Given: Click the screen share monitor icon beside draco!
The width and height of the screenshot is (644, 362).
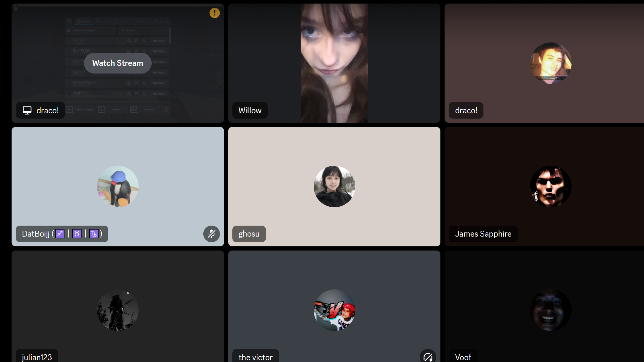Looking at the screenshot, I should 27,110.
